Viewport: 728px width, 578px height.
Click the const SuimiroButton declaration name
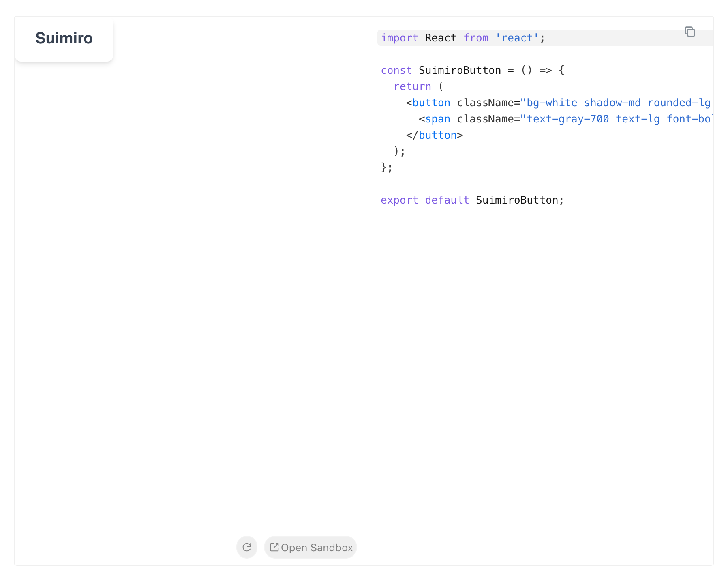460,70
